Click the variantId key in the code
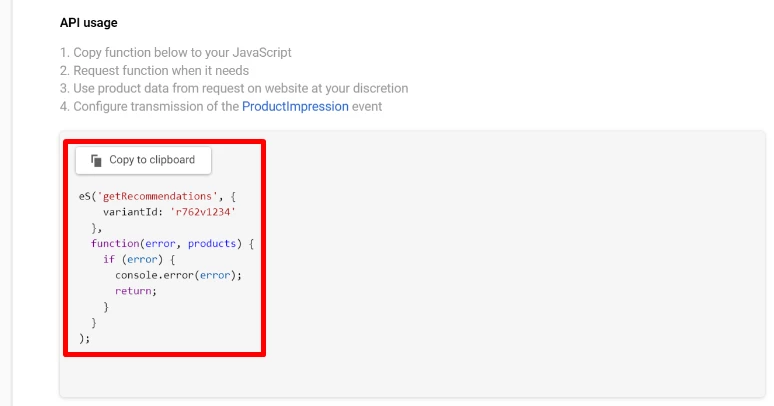This screenshot has height=406, width=774. (133, 212)
